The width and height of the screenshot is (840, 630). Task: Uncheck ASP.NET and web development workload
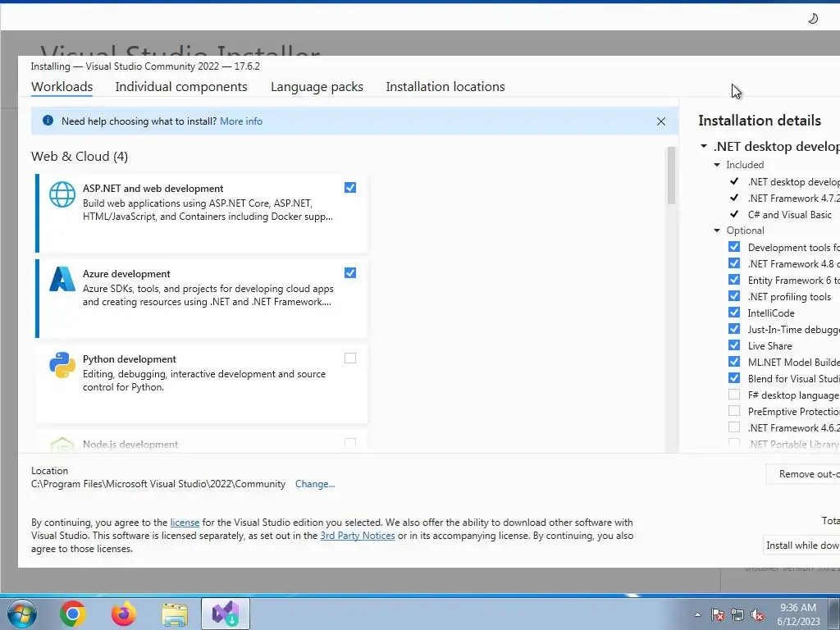(350, 188)
